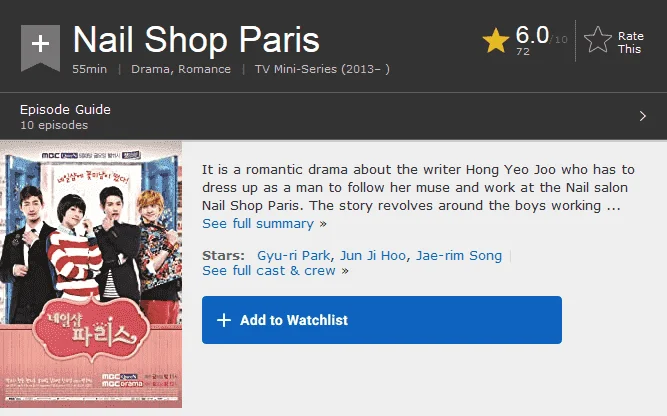
Task: Open the Nail Shop Paris poster image
Action: (x=91, y=274)
